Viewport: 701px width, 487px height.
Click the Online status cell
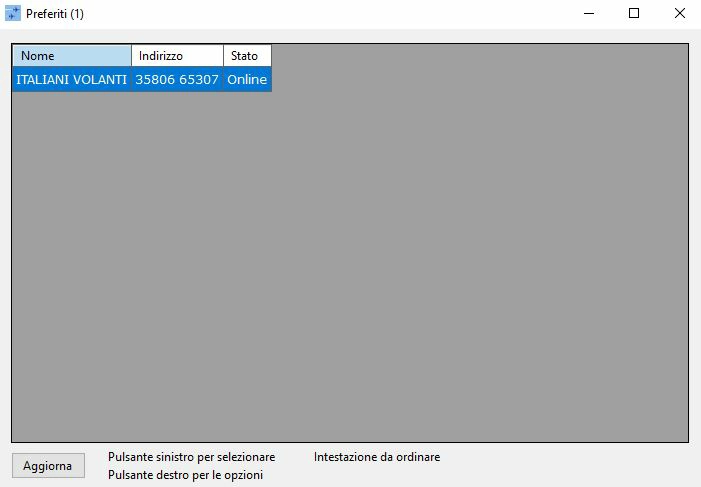click(247, 79)
